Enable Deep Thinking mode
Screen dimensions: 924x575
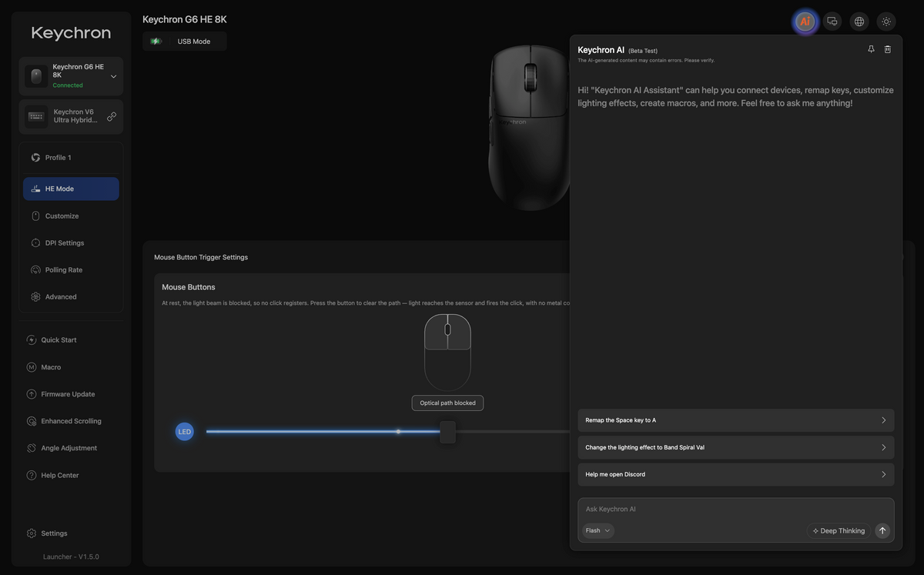point(839,530)
